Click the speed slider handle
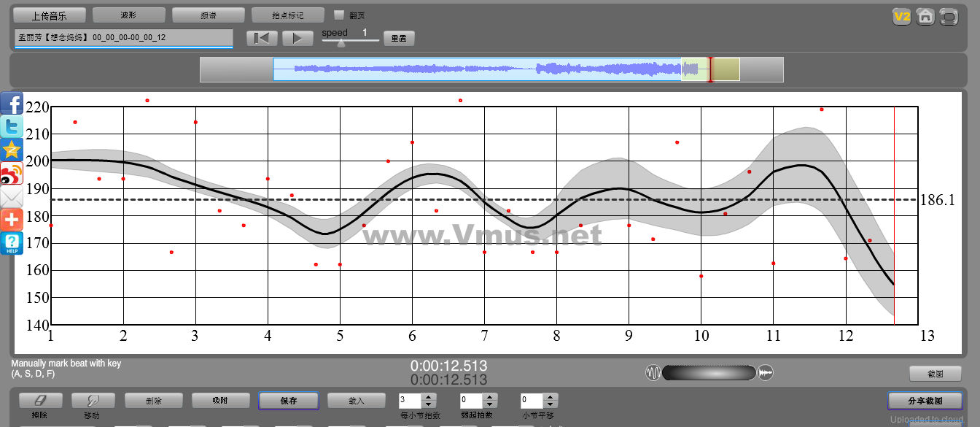 point(341,43)
